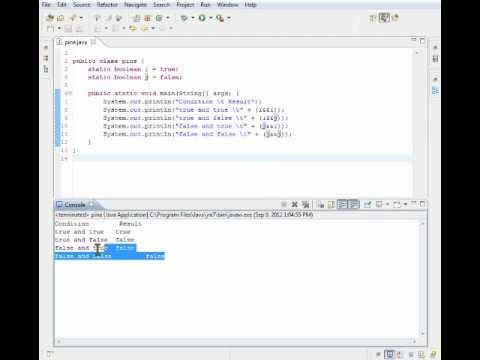
Task: Click the Console horizontal scrollbar
Action: (x=236, y=341)
